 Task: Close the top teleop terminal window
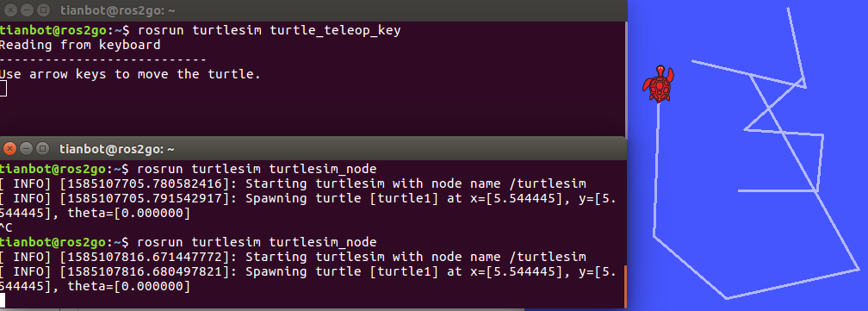point(10,10)
